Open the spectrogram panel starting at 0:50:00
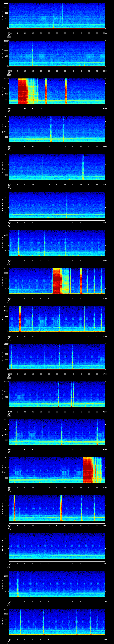 pyautogui.click(x=57, y=508)
